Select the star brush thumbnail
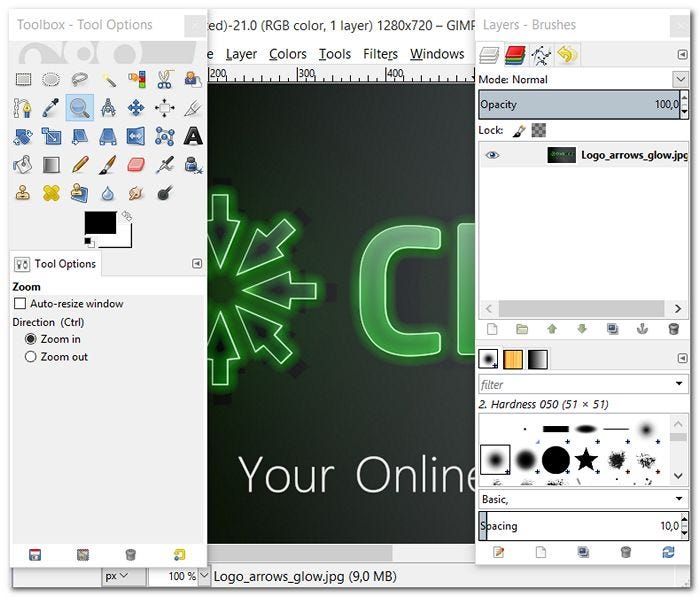Viewport: 700px width, 597px height. tap(586, 459)
